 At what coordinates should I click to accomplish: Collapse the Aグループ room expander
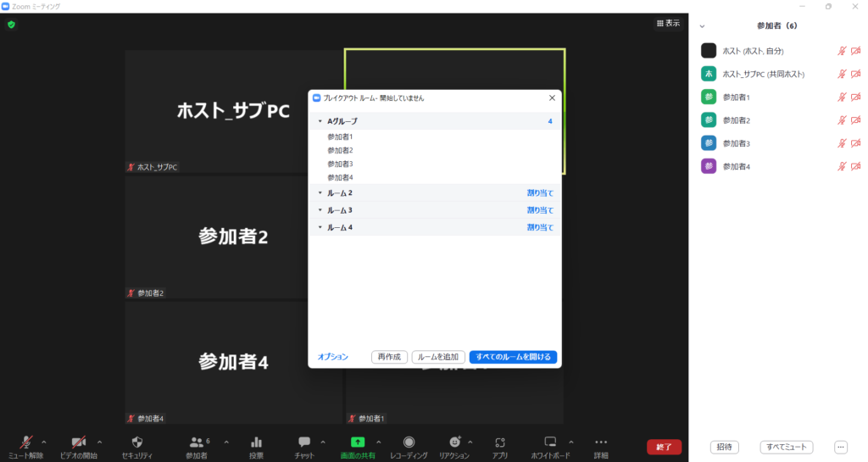coord(320,121)
